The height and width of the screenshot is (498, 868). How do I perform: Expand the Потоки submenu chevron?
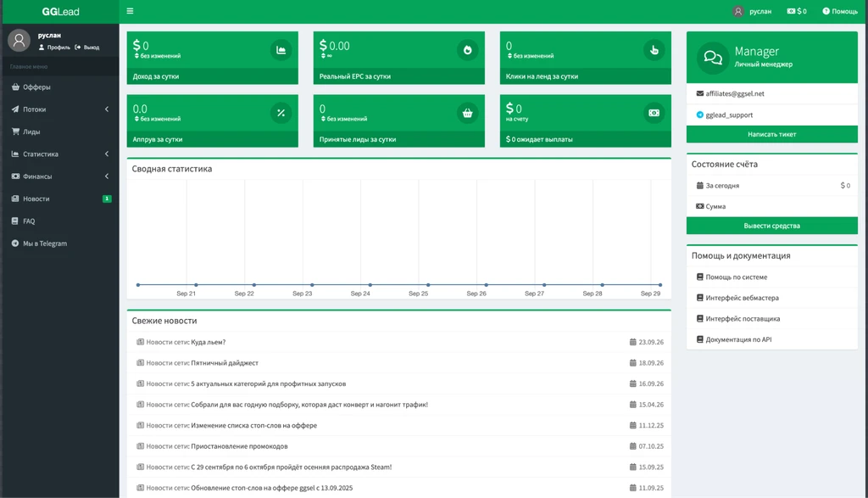tap(107, 109)
